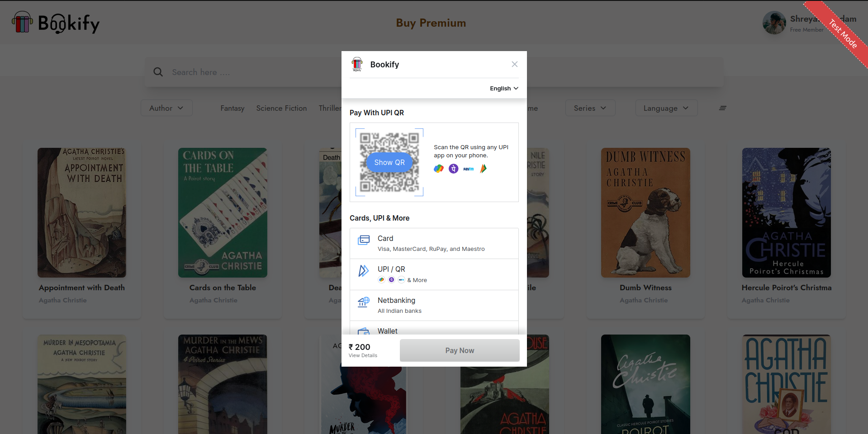Viewport: 868px width, 434px height.
Task: Open Cards on the Table book cover
Action: coord(223,212)
